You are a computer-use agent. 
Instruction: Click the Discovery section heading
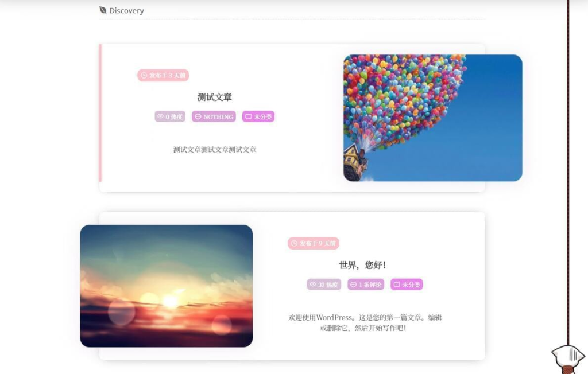[126, 10]
